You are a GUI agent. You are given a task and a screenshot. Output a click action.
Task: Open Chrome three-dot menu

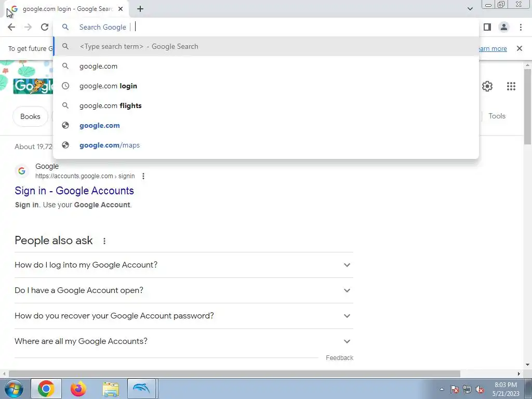pos(521,27)
